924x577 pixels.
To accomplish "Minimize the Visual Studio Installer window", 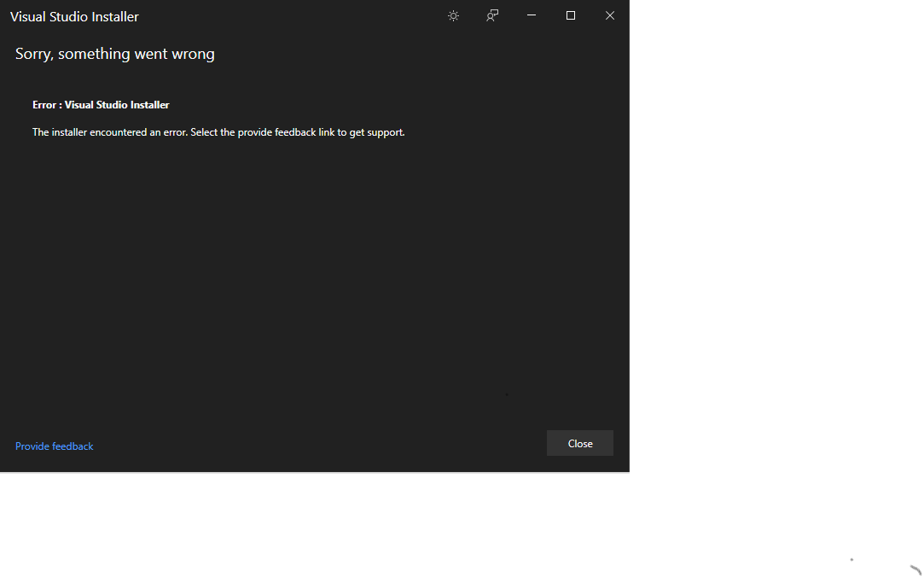I will click(x=532, y=16).
